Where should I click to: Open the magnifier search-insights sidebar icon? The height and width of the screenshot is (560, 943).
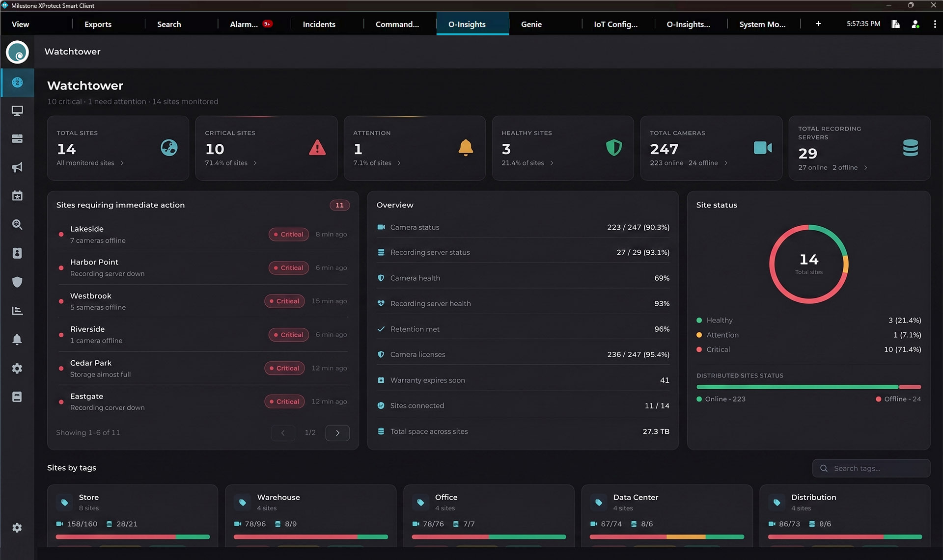(x=17, y=225)
